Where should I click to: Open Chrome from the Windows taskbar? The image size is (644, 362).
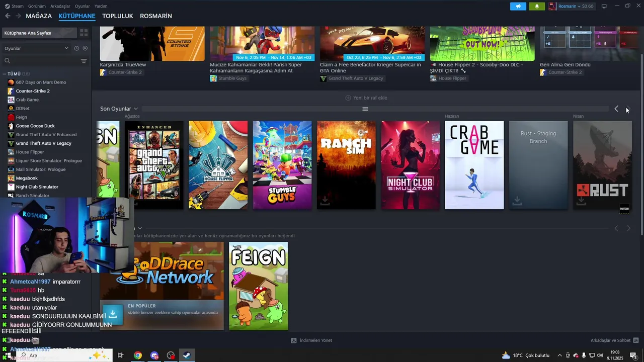pos(137,355)
